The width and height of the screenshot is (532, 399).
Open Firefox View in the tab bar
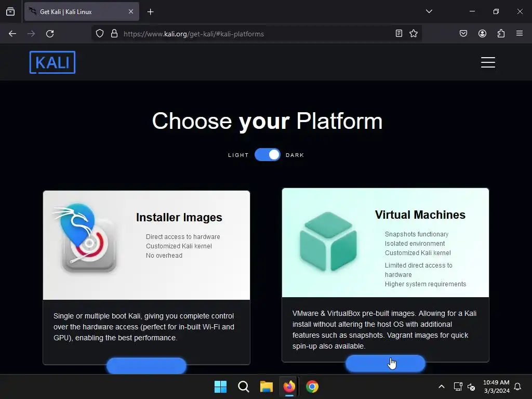(x=10, y=11)
